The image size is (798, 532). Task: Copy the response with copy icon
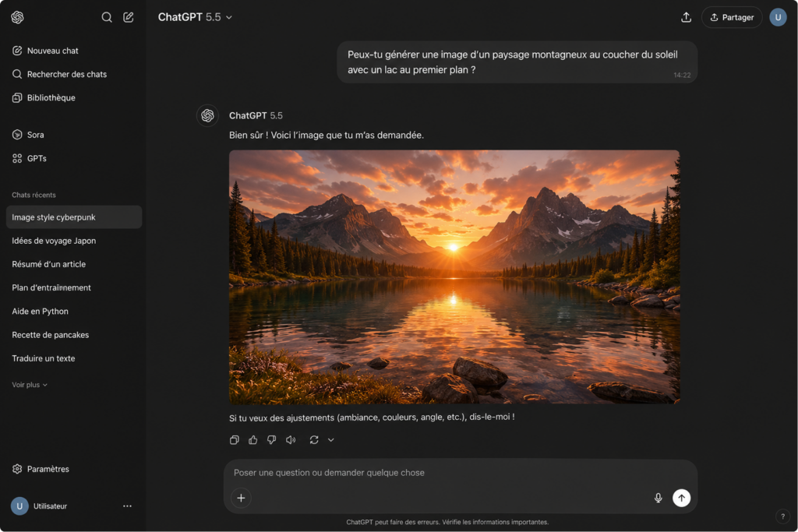[234, 439]
